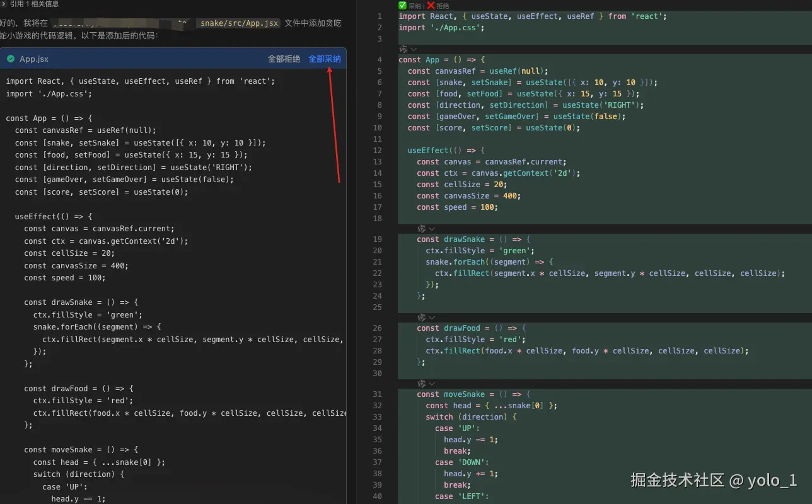Click 'const cellSize = 20;' in left chat code block
The width and height of the screenshot is (812, 504).
[x=69, y=253]
